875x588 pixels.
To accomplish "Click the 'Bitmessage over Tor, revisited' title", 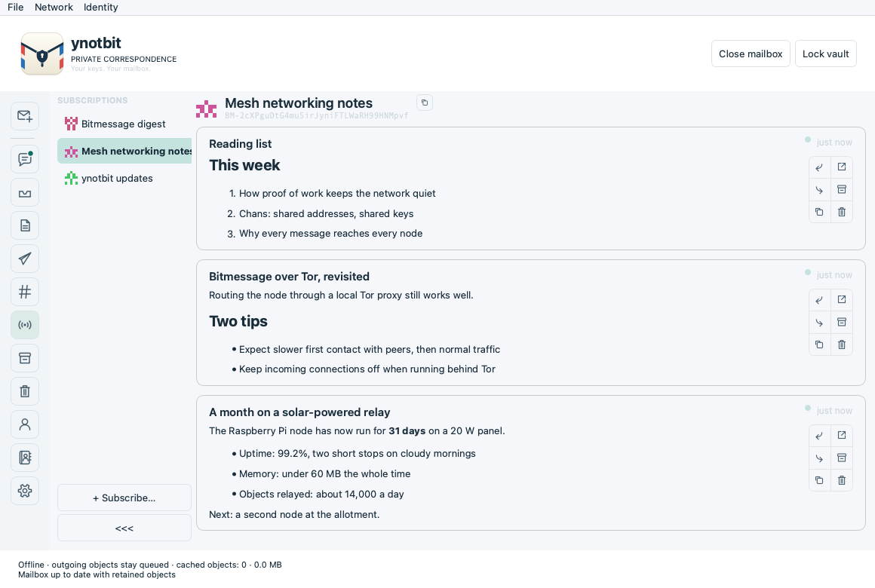I will click(289, 276).
